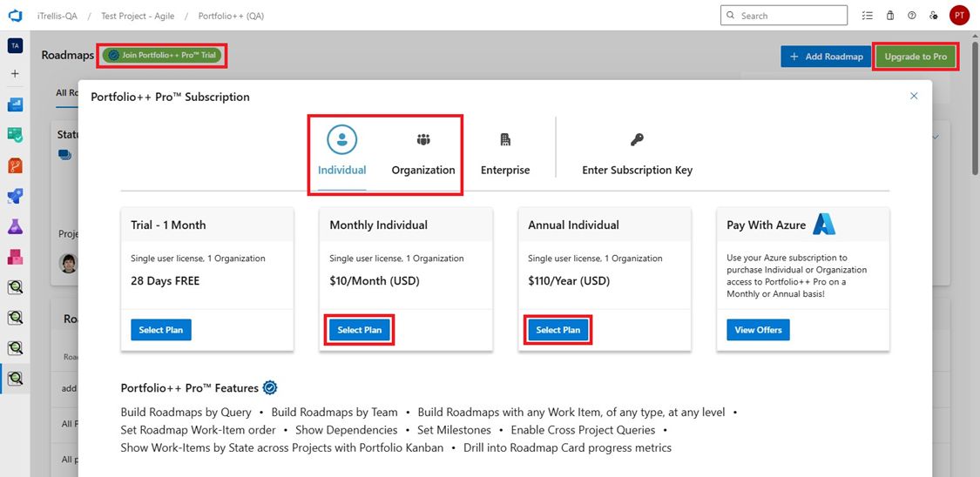Click View Offers under Pay With Azure

[x=758, y=330]
